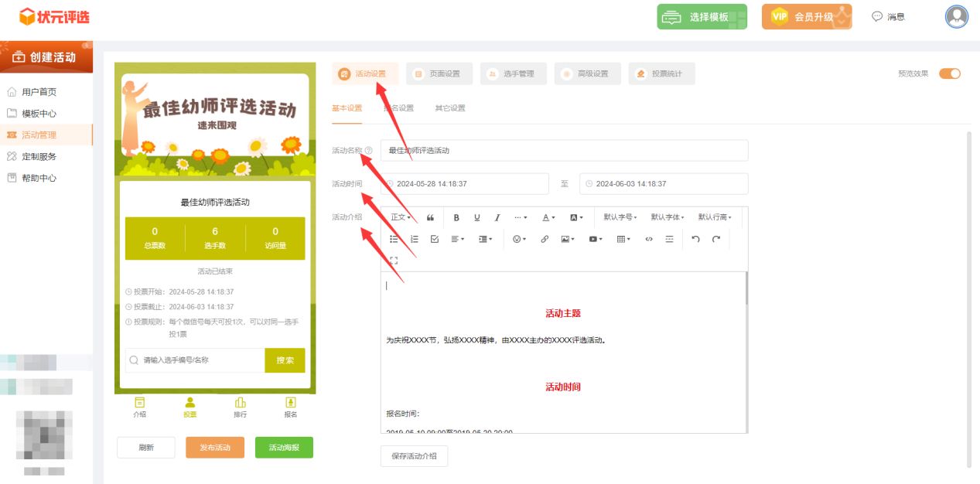Redo the last edit in editor

[716, 240]
